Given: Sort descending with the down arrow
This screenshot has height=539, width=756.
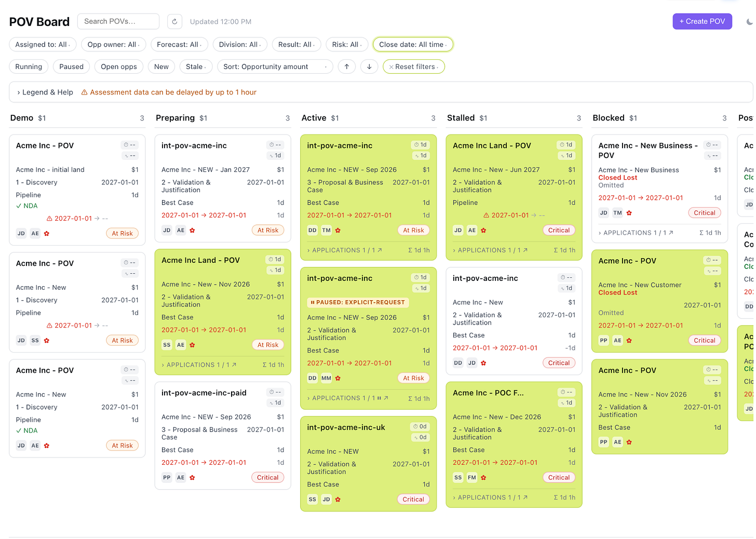Looking at the screenshot, I should pyautogui.click(x=369, y=66).
